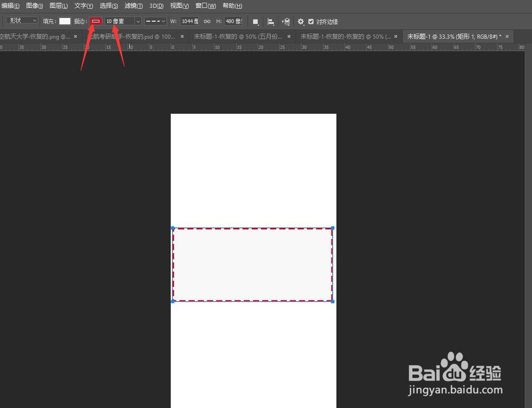
Task: Open the 选择(S) menu
Action: pos(109,6)
